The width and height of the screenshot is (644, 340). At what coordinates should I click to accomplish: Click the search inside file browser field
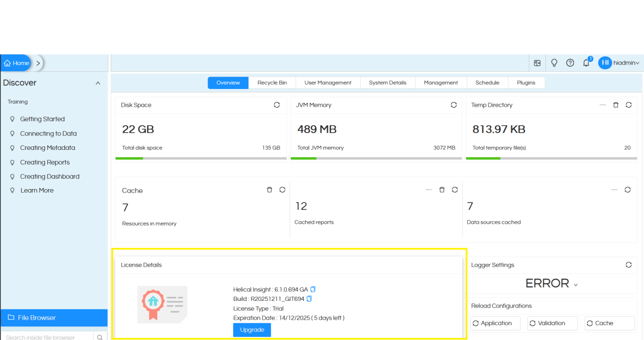point(46,336)
